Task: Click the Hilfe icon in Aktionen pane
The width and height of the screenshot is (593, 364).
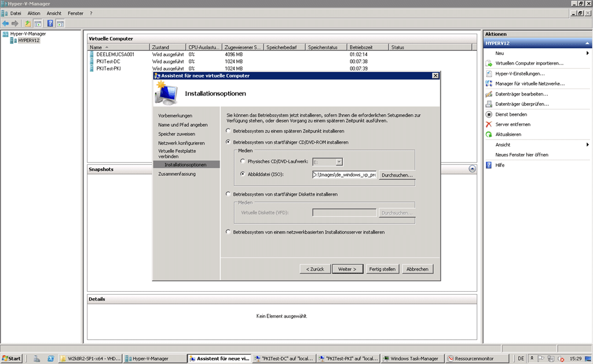Action: pos(489,165)
